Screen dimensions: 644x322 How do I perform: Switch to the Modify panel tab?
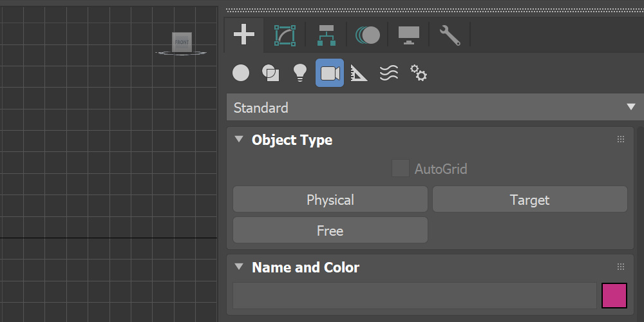pos(285,35)
